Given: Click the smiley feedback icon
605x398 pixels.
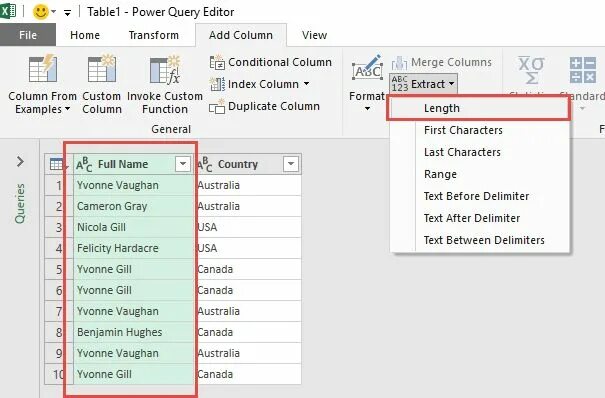Looking at the screenshot, I should pyautogui.click(x=41, y=12).
